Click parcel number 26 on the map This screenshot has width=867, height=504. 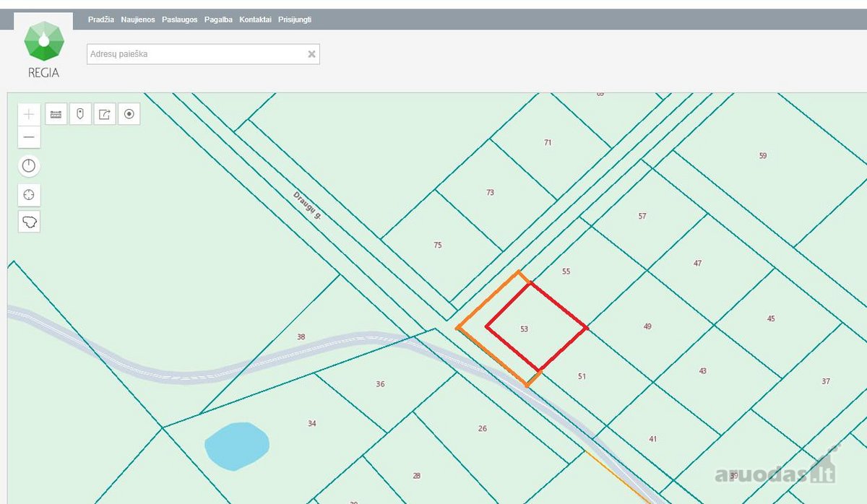click(483, 429)
